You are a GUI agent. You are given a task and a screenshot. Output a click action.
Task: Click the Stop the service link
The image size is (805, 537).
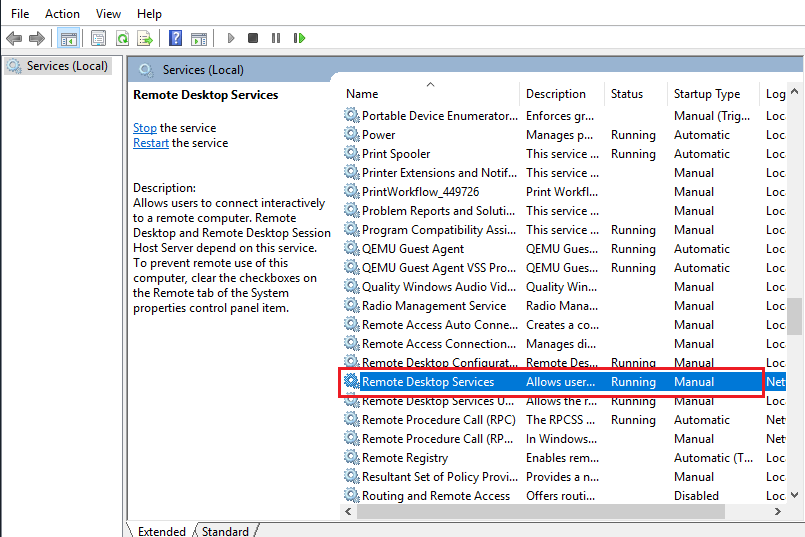(145, 128)
